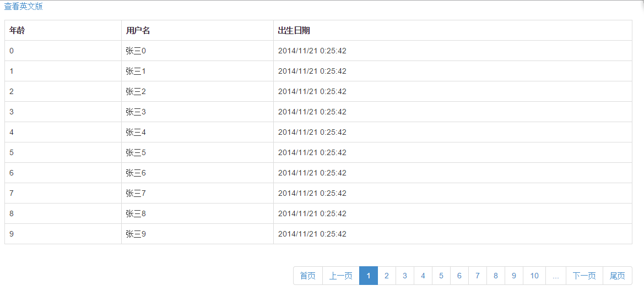Jump to page 5
Viewport: 644px width, 302px height.
click(x=441, y=276)
